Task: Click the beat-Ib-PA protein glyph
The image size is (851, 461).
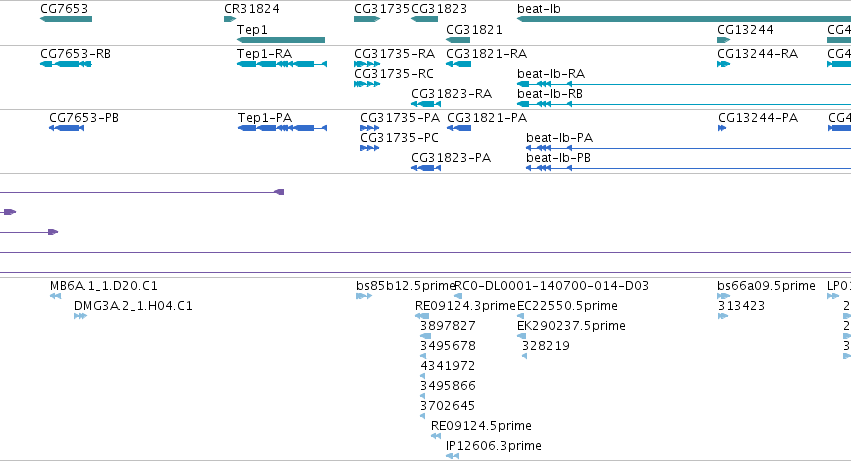Action: [688, 148]
